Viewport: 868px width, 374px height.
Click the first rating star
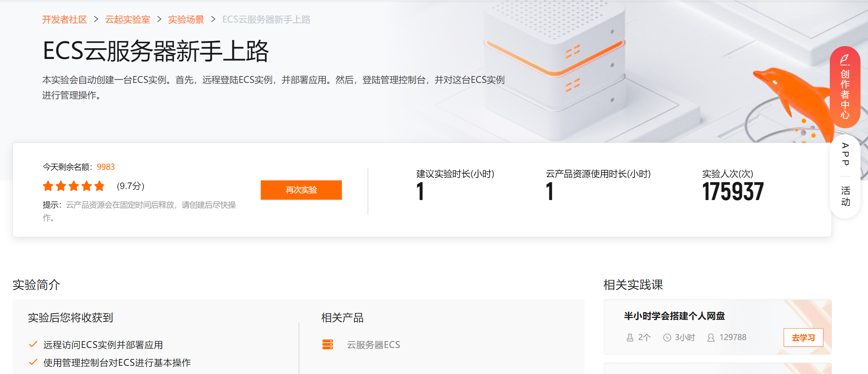click(x=48, y=186)
